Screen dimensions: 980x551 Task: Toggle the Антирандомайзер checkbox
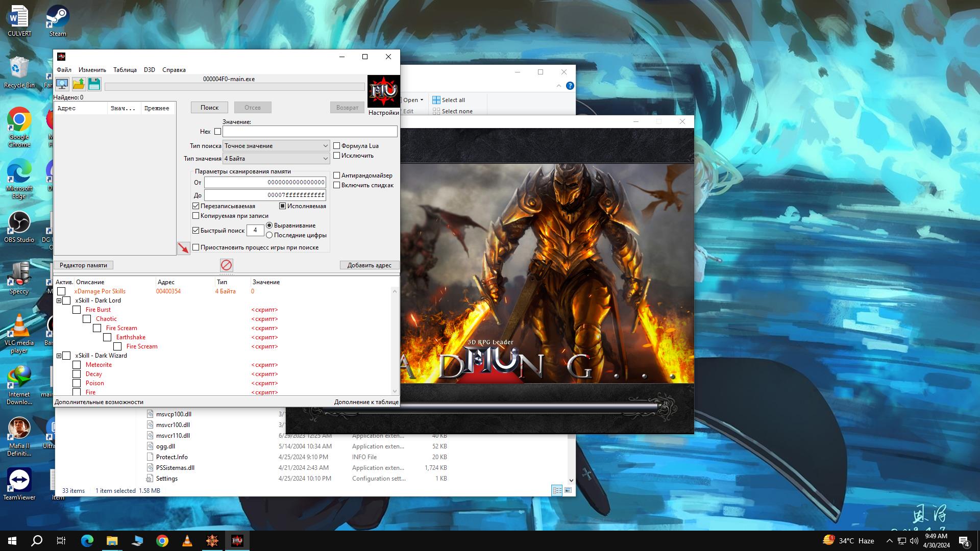coord(336,176)
